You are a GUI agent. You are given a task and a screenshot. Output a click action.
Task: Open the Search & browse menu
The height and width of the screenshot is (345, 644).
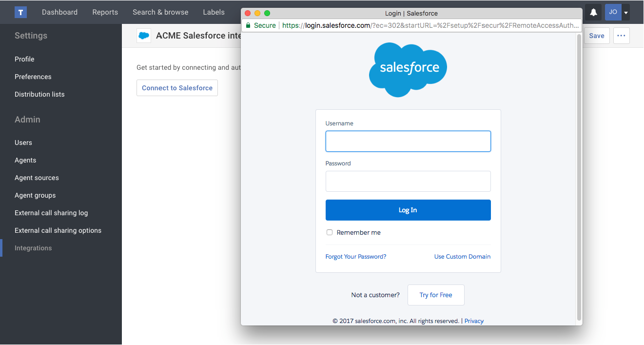tap(160, 12)
